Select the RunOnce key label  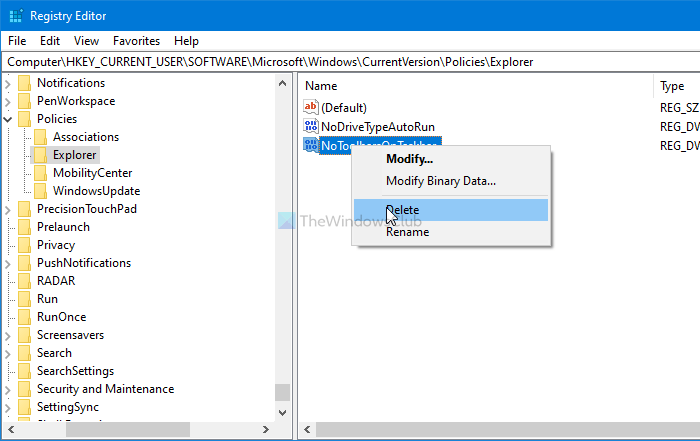tap(62, 317)
